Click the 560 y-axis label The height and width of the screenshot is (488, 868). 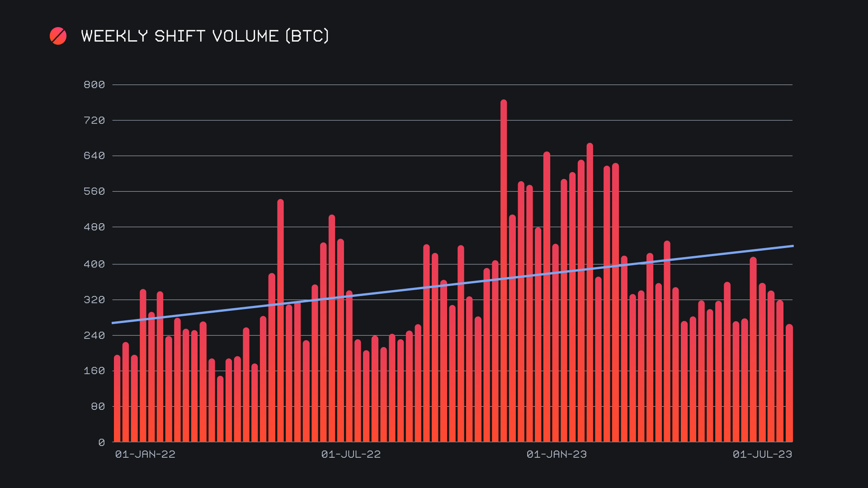94,192
